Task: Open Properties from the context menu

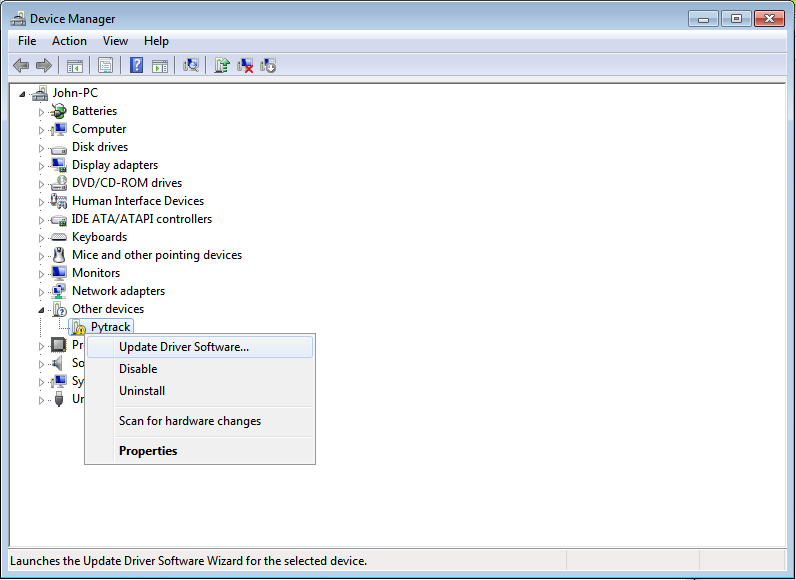Action: pyautogui.click(x=148, y=451)
